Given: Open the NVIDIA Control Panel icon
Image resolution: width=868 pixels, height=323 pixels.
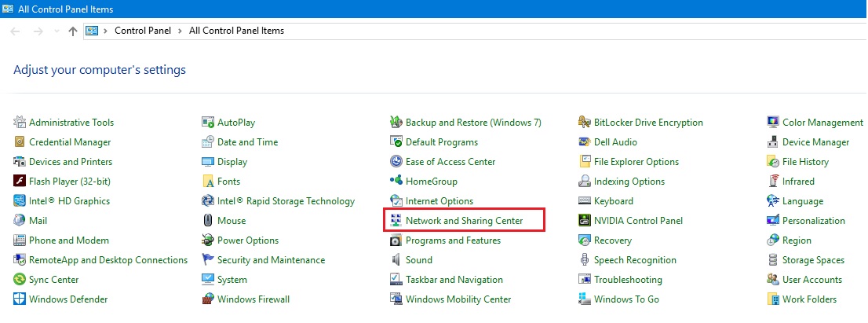Looking at the screenshot, I should pyautogui.click(x=585, y=221).
